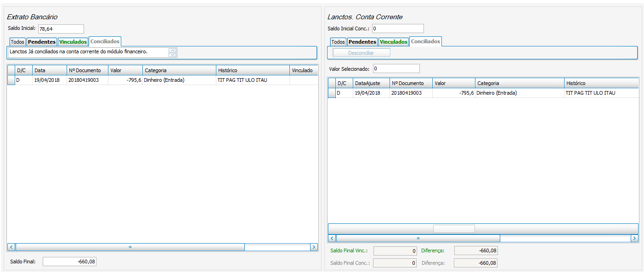The image size is (644, 279).
Task: Click Saldo Final Vinc. value field
Action: coord(395,251)
